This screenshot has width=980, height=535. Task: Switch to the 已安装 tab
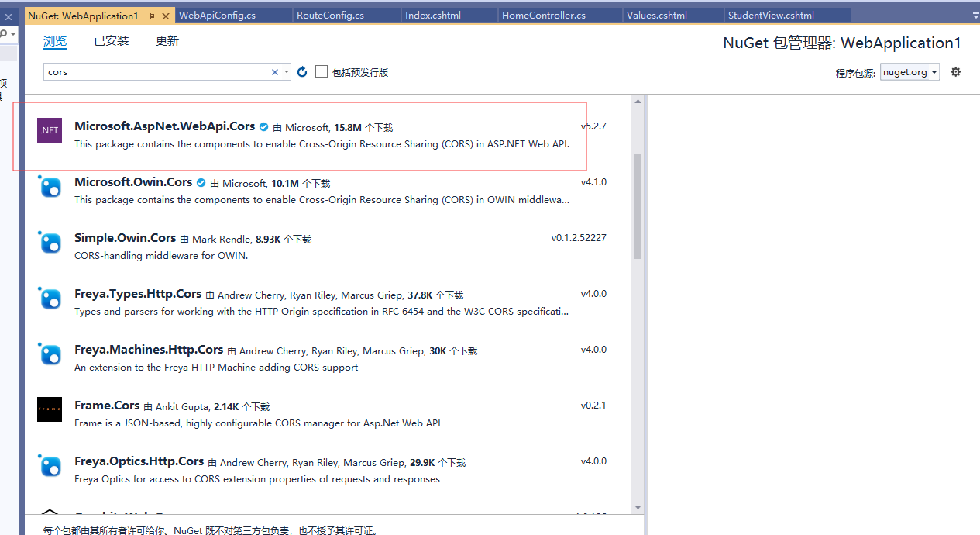(111, 40)
